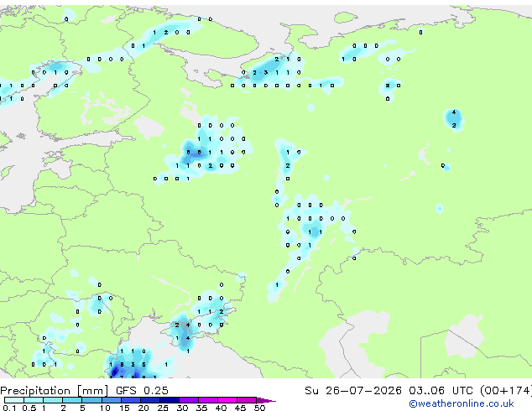The width and height of the screenshot is (532, 411).
Task: Click the 'Su 26-07-2026' date text
Action: click(353, 391)
